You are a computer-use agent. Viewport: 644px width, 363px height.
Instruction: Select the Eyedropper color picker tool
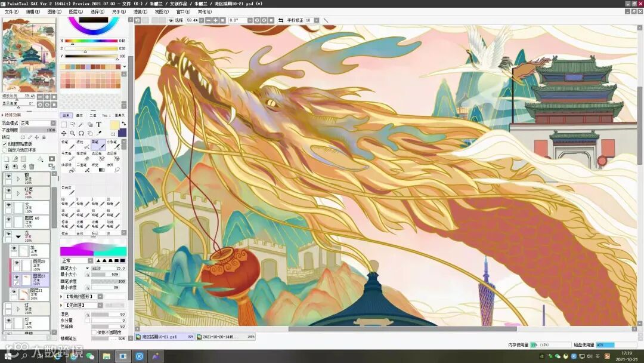click(x=98, y=133)
